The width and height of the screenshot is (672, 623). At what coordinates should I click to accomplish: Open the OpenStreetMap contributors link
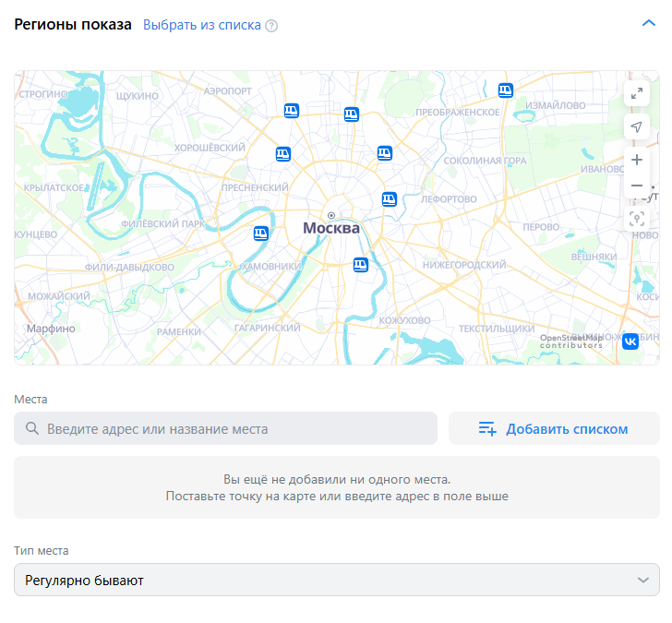(570, 341)
